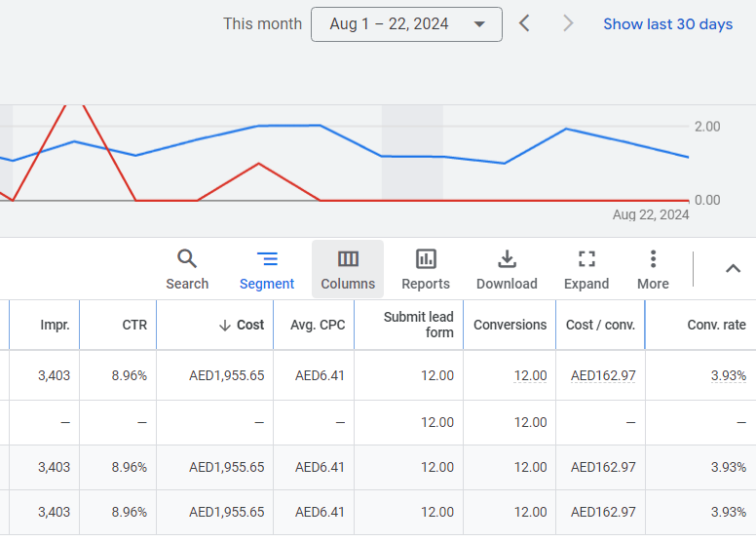Click the underlined AED162.97 cost per conversion in first row
The width and height of the screenshot is (756, 542).
pos(603,375)
